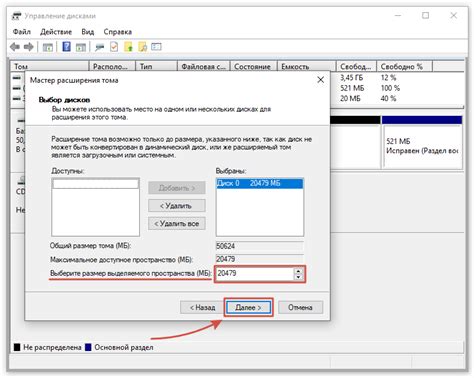Click the 40 % free cell
Image resolution: width=474 pixels, height=378 pixels.
(x=388, y=99)
